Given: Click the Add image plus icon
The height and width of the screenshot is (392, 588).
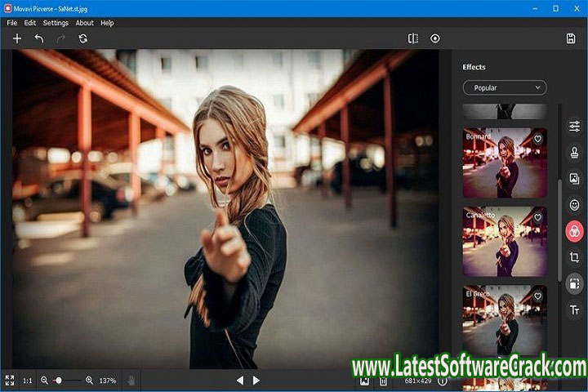Looking at the screenshot, I should pyautogui.click(x=16, y=38).
